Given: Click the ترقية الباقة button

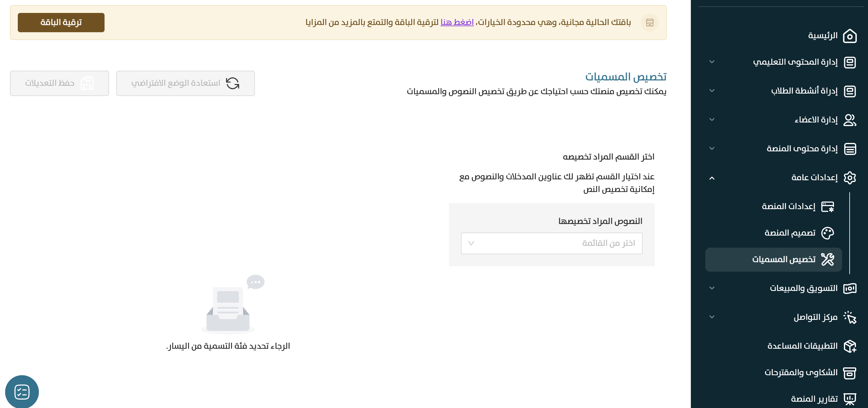Looking at the screenshot, I should [61, 23].
